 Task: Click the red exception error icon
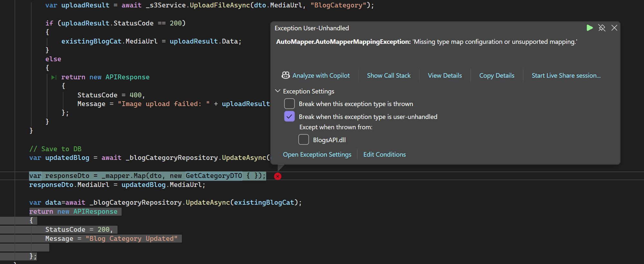pyautogui.click(x=278, y=176)
